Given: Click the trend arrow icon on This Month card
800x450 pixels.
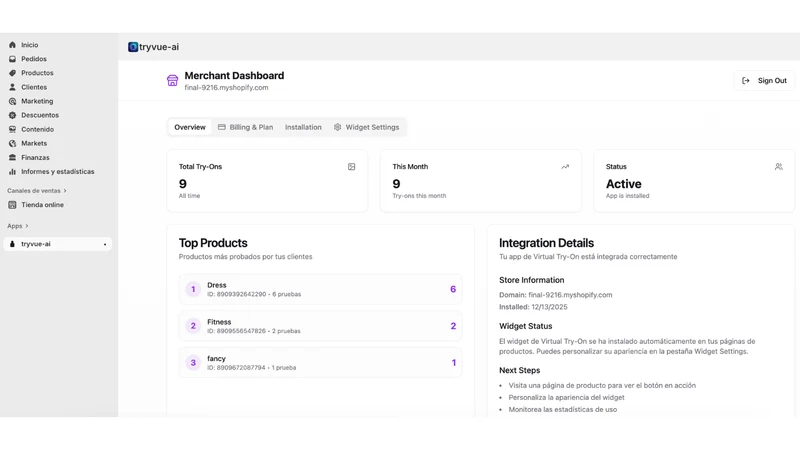Looking at the screenshot, I should 565,167.
